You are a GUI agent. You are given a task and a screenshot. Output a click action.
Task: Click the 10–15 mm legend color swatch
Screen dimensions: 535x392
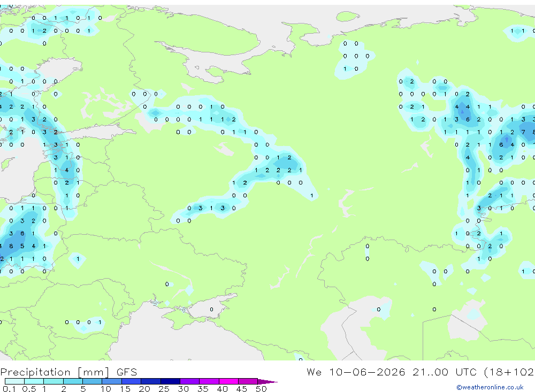point(112,381)
